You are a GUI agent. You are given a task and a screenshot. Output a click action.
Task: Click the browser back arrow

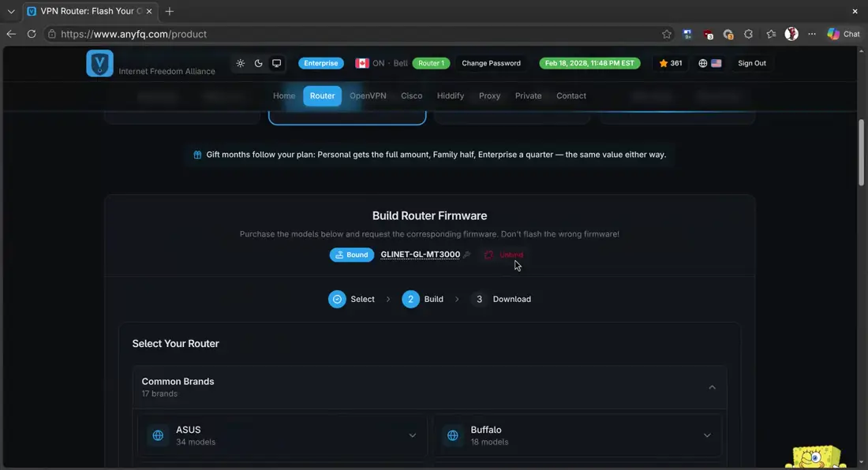point(11,34)
